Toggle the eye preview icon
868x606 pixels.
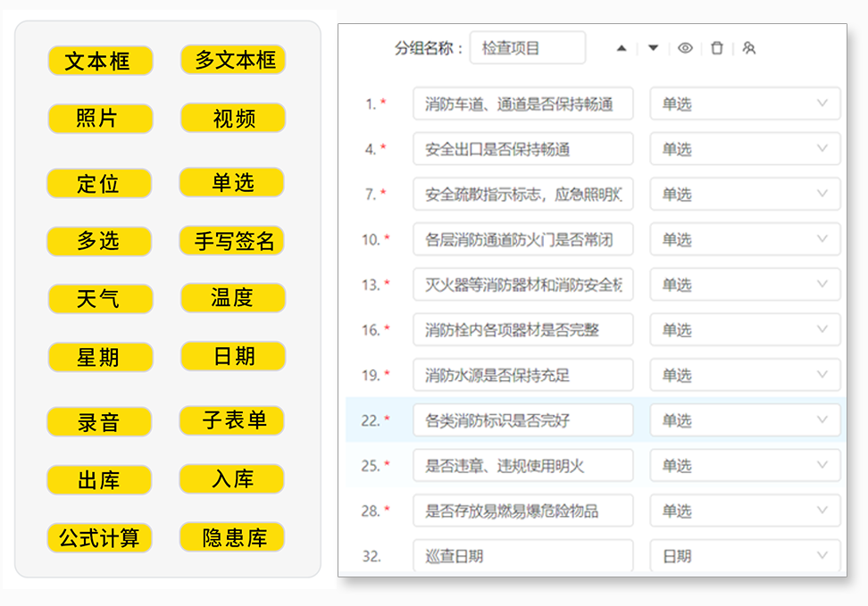(x=686, y=48)
